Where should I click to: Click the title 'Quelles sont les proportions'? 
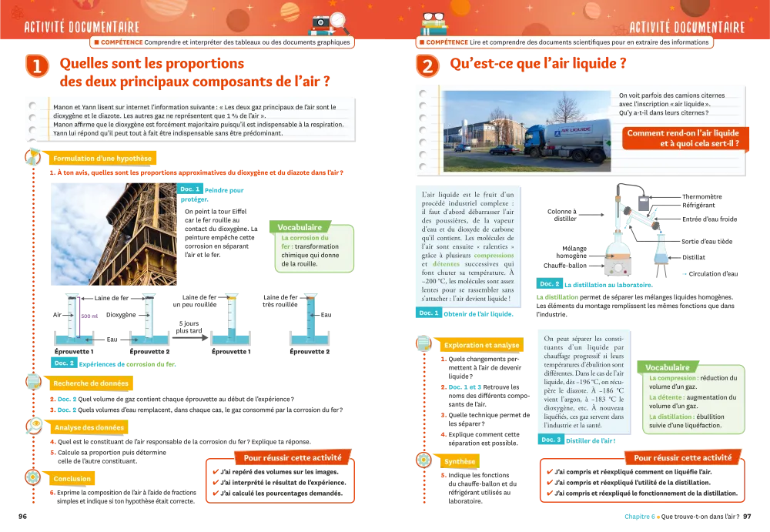tap(152, 63)
